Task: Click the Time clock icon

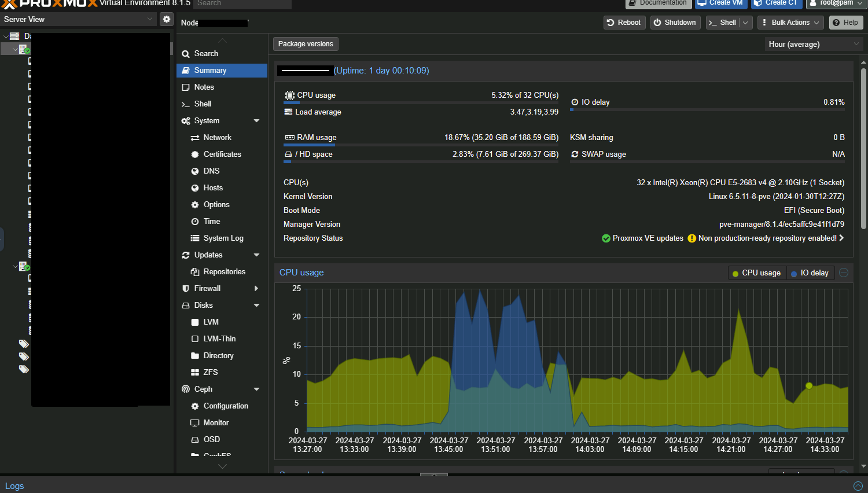Action: pos(195,222)
